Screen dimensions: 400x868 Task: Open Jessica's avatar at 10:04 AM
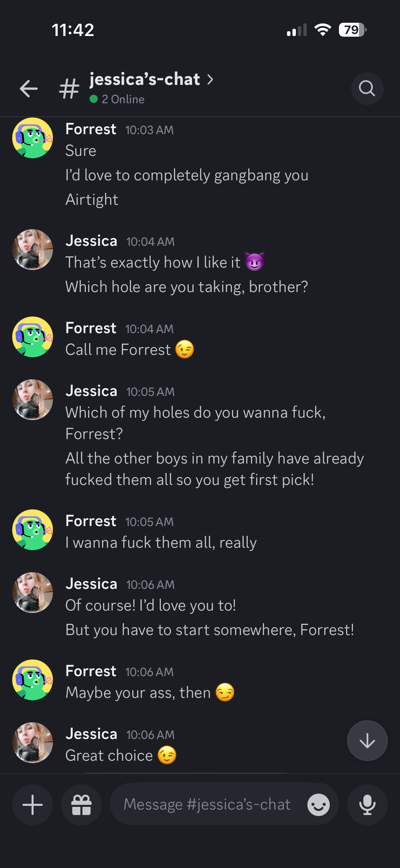coord(33,250)
